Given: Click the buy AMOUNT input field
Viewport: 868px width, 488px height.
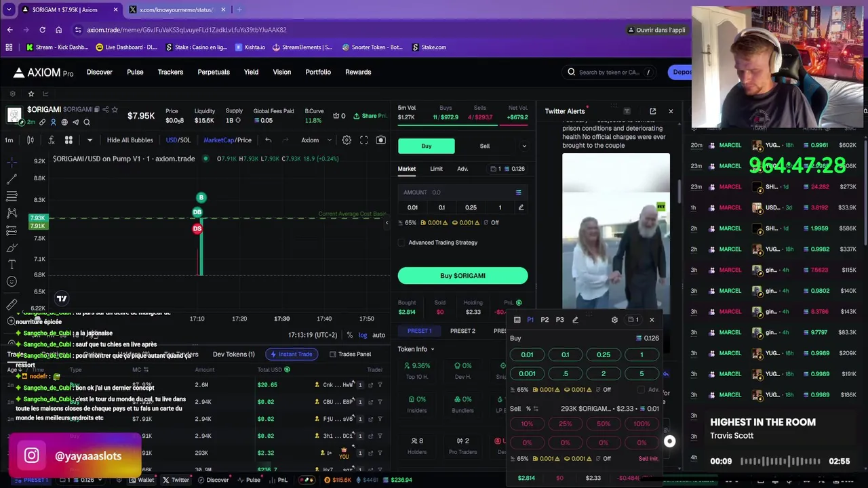Looking at the screenshot, I should (x=462, y=192).
